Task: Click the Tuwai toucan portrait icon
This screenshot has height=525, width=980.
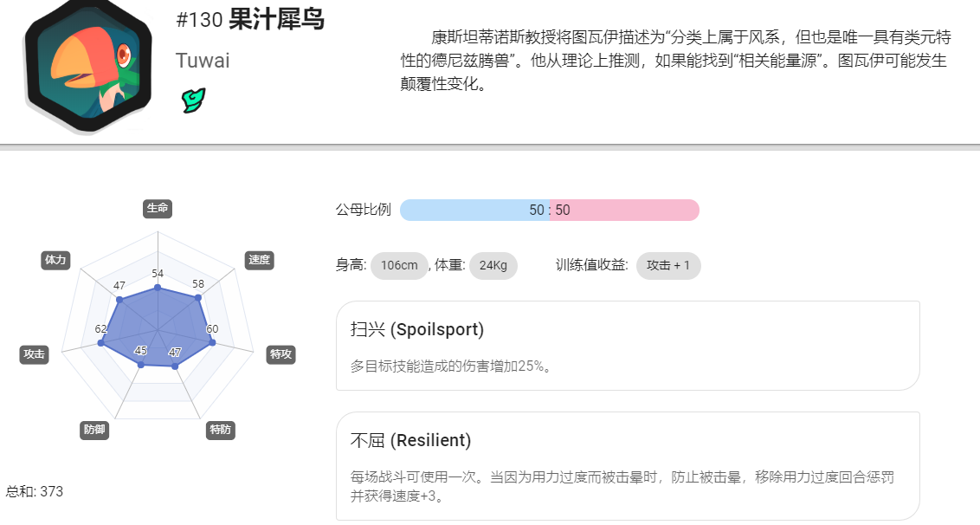Action: pos(88,65)
